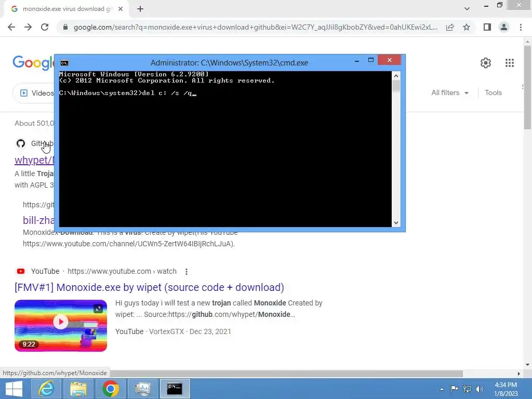Select the monoxide.exe virus download tab

[66, 9]
